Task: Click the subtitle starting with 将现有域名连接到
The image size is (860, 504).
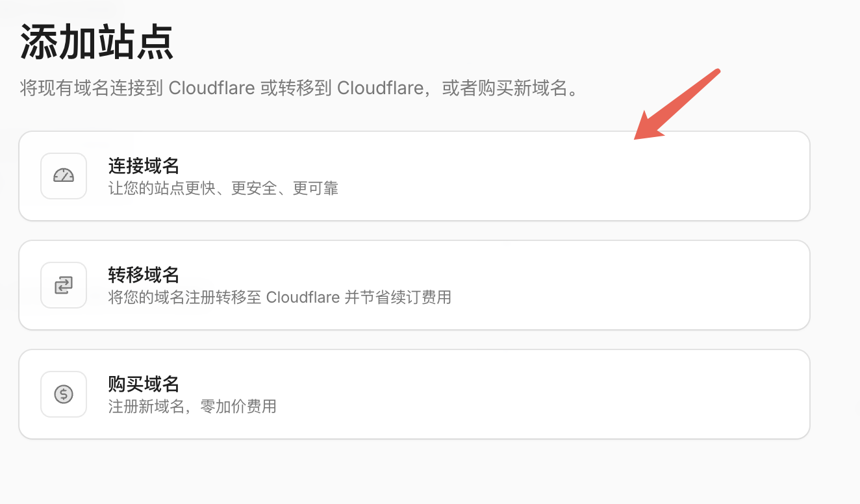Action: 299,88
